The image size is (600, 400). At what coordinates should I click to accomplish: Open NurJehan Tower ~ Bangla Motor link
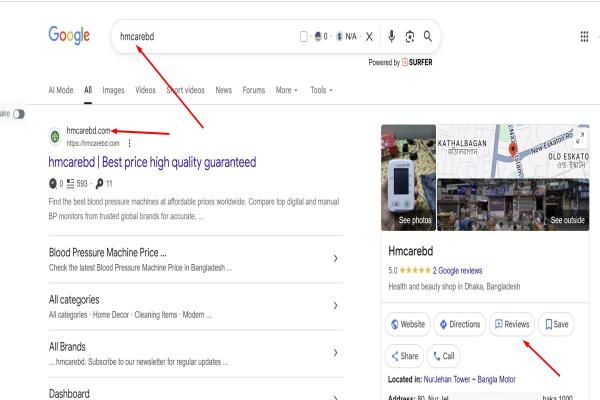[470, 379]
